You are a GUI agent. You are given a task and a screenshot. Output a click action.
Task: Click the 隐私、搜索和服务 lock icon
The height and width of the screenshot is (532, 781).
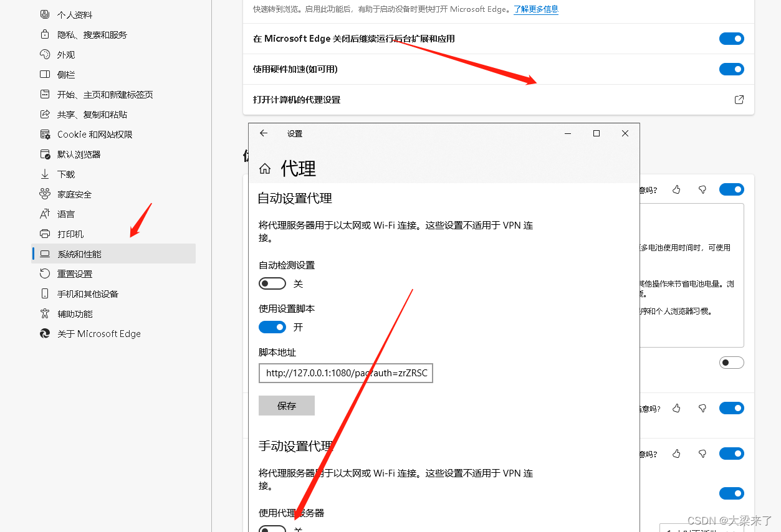45,34
